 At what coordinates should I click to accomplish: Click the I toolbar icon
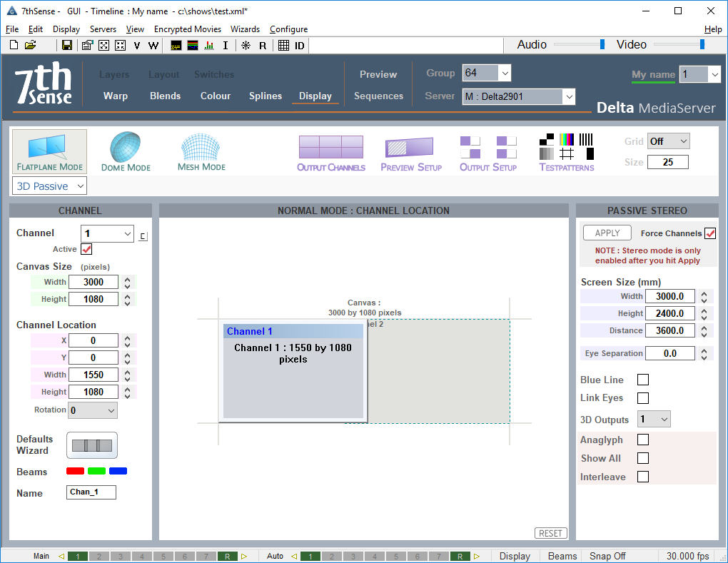point(226,46)
